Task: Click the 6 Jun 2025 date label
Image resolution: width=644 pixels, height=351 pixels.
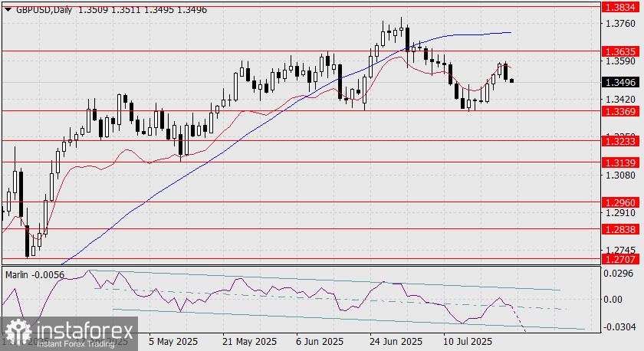Action: tap(320, 342)
